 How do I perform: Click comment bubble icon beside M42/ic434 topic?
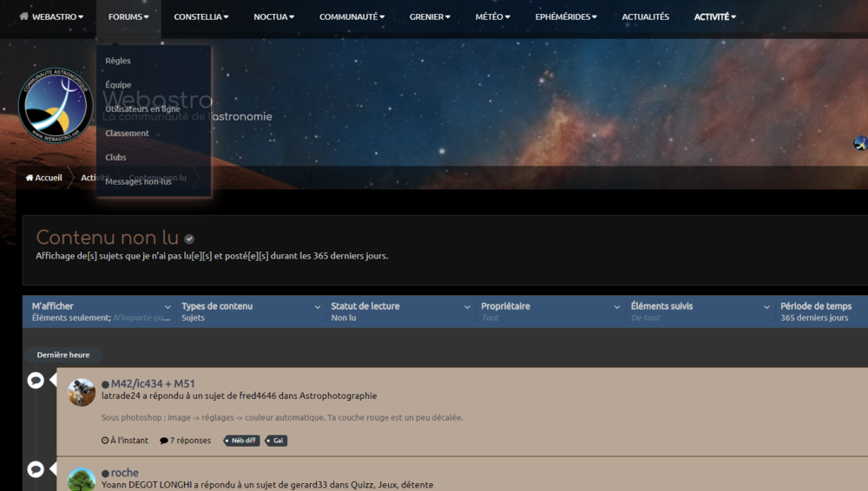coord(36,380)
